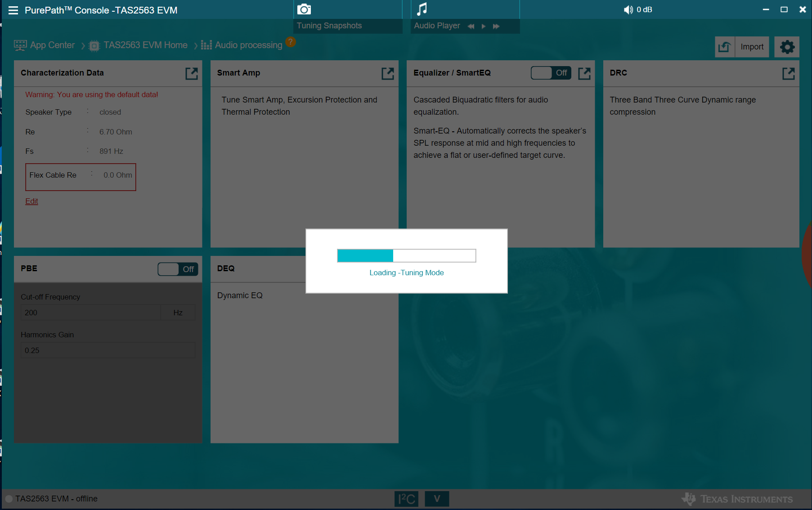Viewport: 812px width, 510px height.
Task: Click the Hz unit beside Cut-off Frequency
Action: point(178,313)
